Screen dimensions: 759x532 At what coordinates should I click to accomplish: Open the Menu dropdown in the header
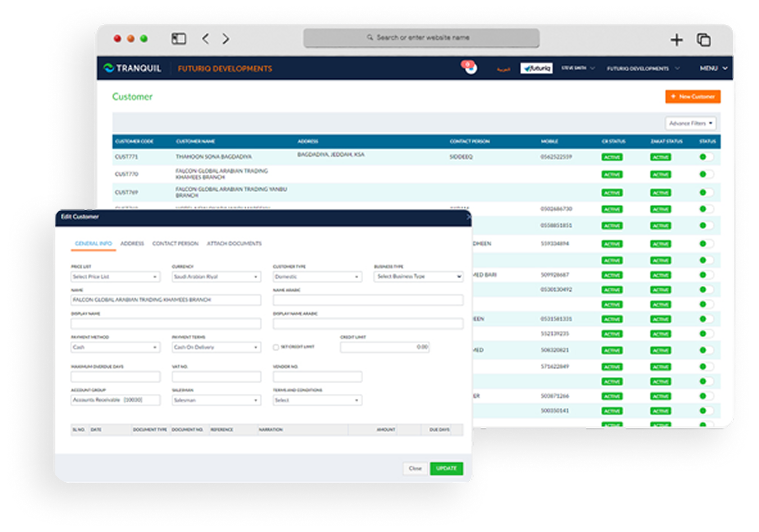713,68
